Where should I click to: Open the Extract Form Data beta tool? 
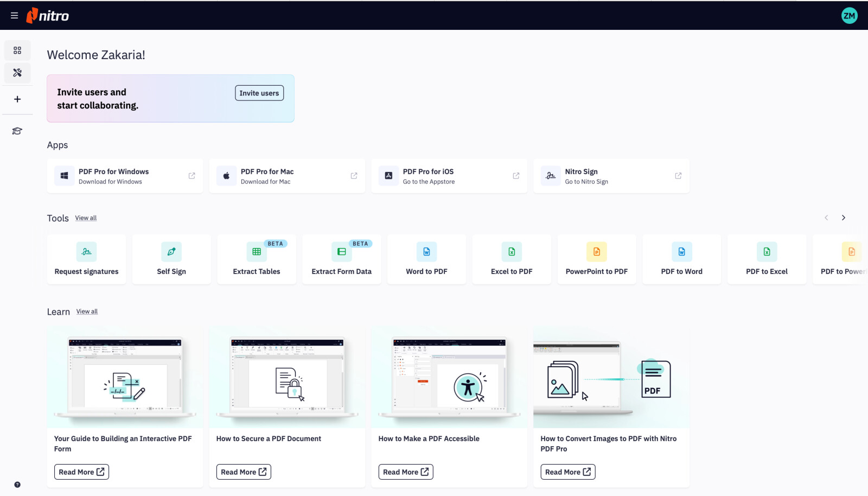[341, 259]
